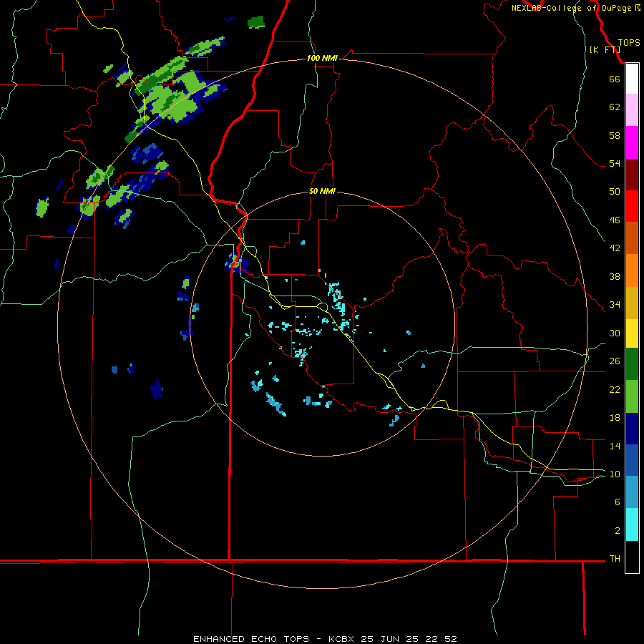The height and width of the screenshot is (644, 644).
Task: Click the 46 value on the scale
Action: pos(615,220)
